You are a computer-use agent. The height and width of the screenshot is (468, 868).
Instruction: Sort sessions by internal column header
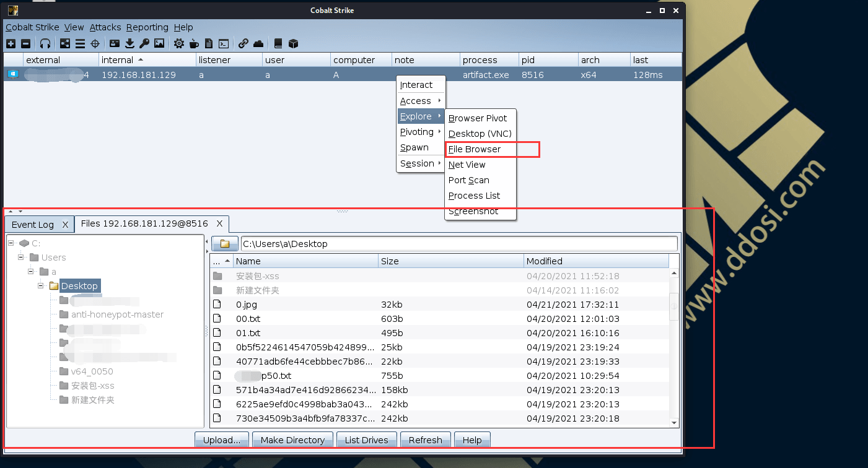[147, 60]
